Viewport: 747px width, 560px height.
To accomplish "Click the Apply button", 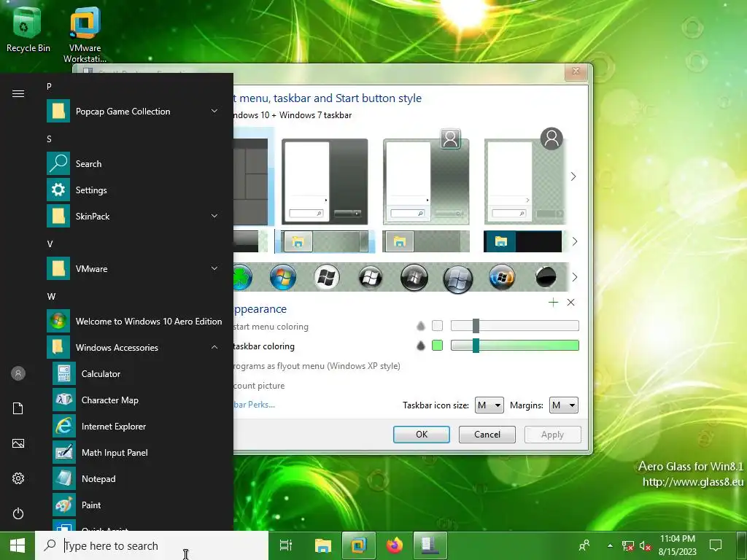I will click(553, 435).
